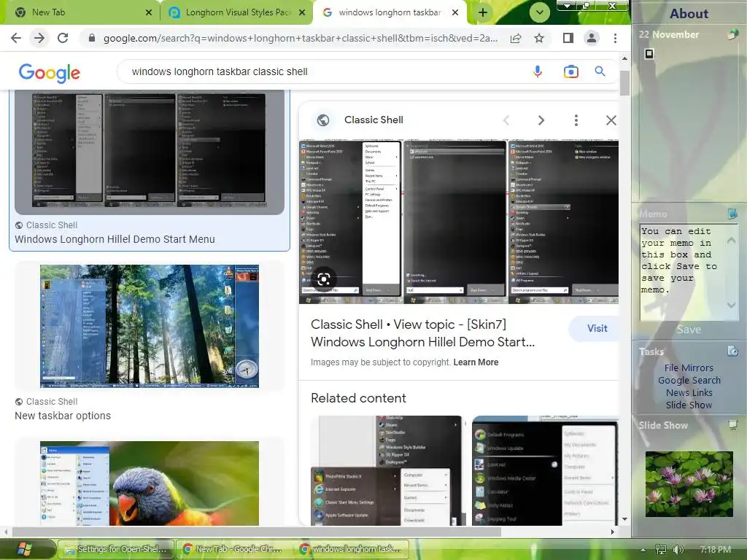The image size is (747, 560).
Task: View site info via the lock icon
Action: (x=92, y=38)
